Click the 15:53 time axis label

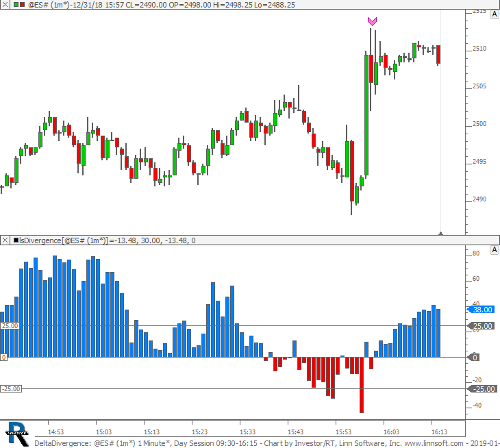coord(343,432)
